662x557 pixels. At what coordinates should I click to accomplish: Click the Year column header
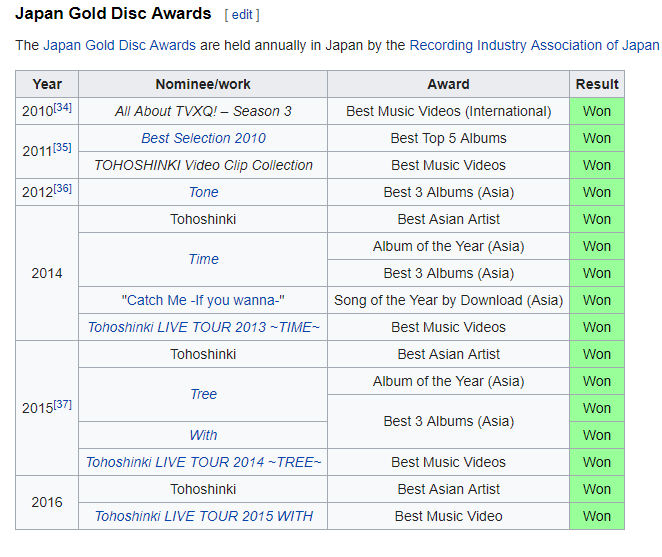coord(47,84)
